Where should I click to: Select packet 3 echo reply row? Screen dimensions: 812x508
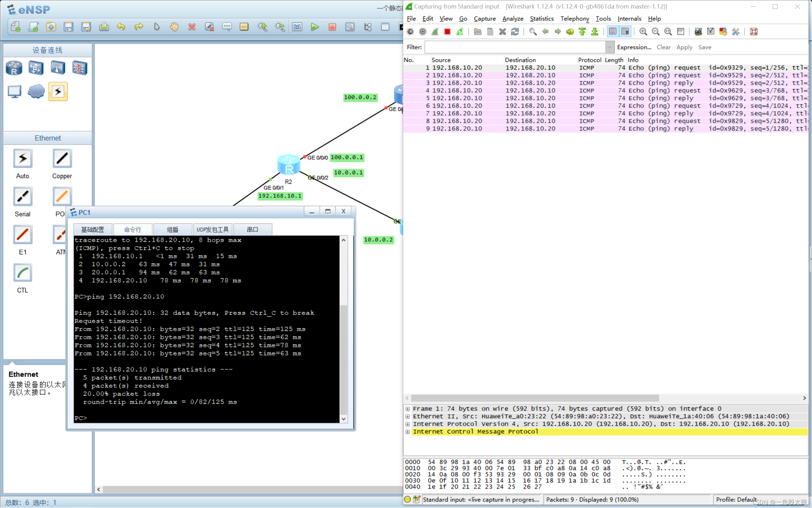[x=605, y=83]
